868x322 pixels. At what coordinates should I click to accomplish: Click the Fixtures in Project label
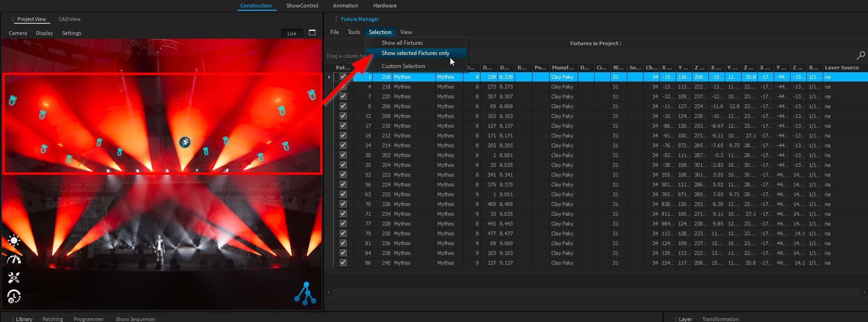tap(595, 43)
